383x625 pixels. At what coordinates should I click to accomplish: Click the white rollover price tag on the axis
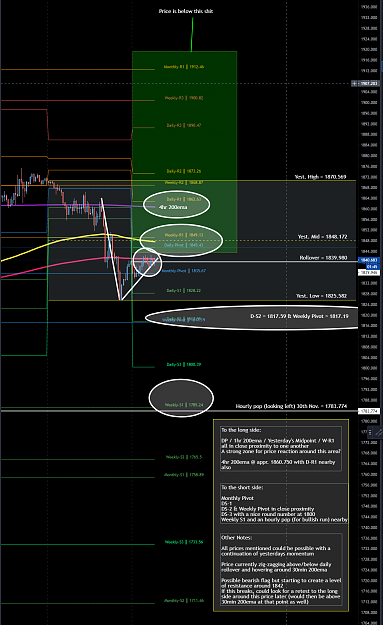point(369,273)
